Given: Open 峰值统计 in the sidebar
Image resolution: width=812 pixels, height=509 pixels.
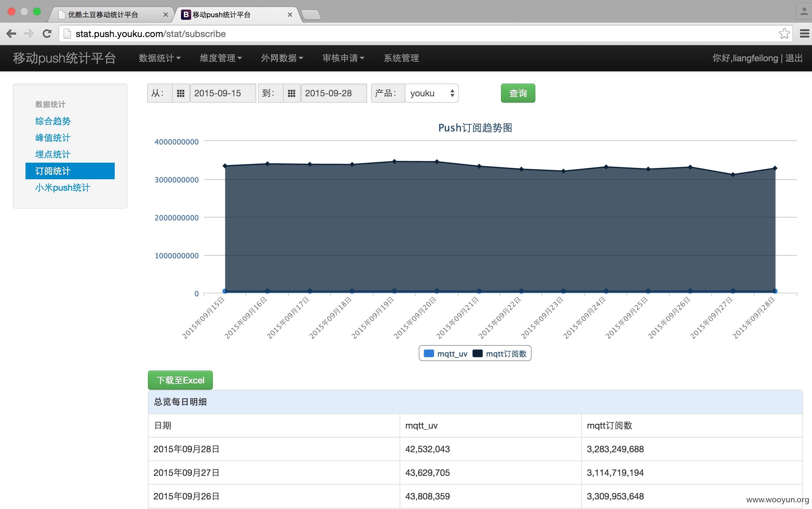Looking at the screenshot, I should tap(53, 138).
